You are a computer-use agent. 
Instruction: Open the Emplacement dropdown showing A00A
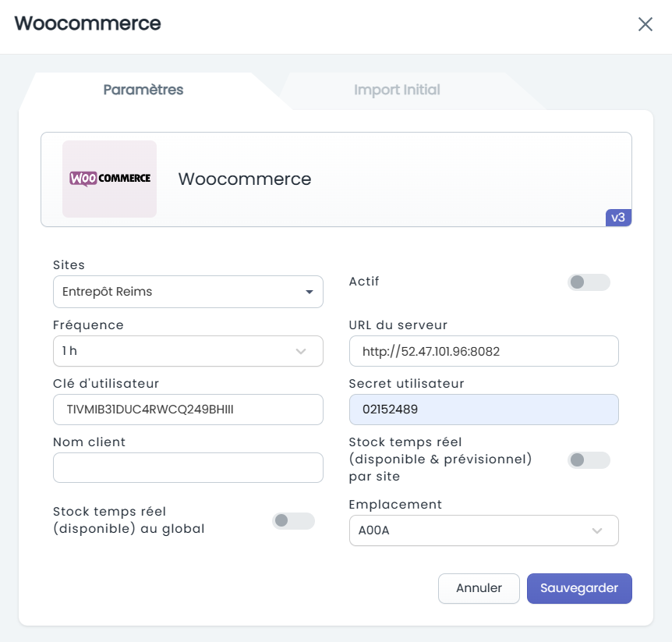coord(484,530)
